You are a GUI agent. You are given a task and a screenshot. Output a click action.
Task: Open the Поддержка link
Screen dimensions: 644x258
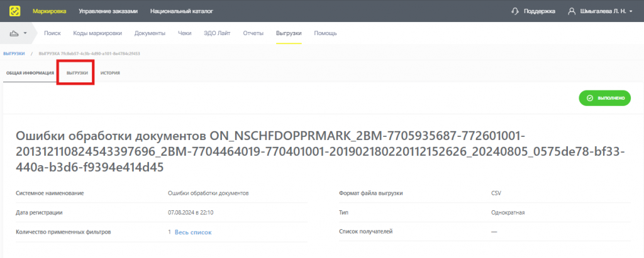tap(539, 11)
